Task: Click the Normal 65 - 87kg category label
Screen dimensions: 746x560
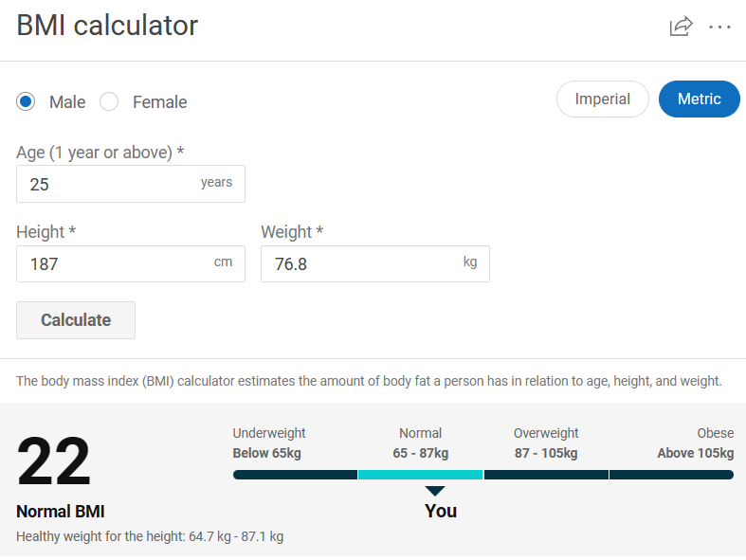Action: [420, 443]
